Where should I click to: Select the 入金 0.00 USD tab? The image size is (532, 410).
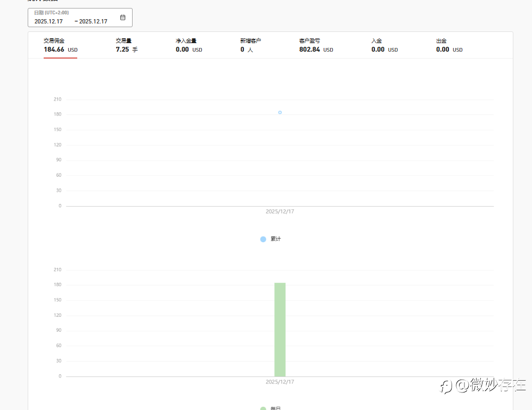tap(384, 45)
